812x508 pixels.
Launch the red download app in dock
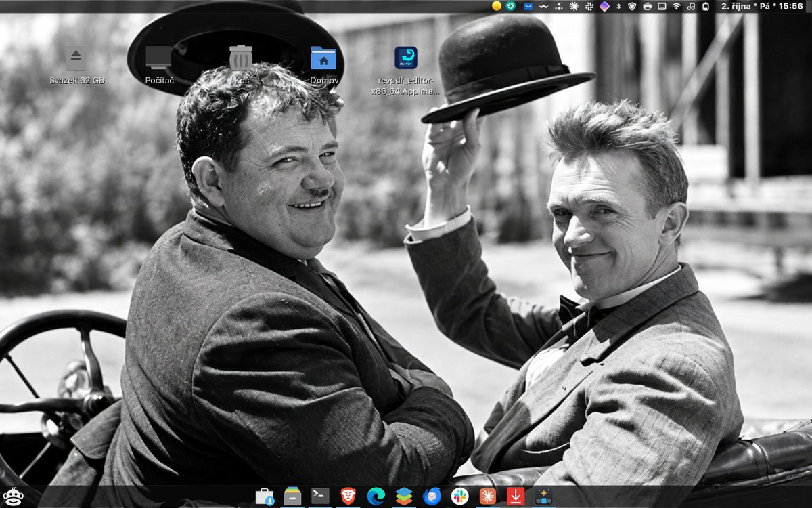pyautogui.click(x=516, y=496)
